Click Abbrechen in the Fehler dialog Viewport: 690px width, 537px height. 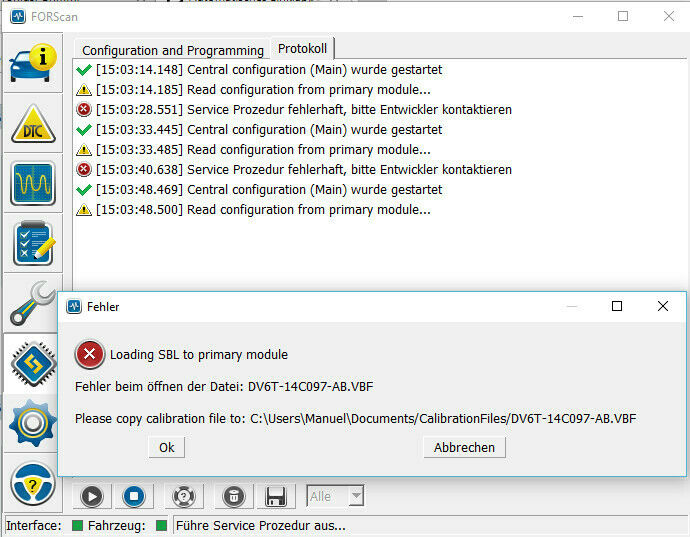pos(464,447)
